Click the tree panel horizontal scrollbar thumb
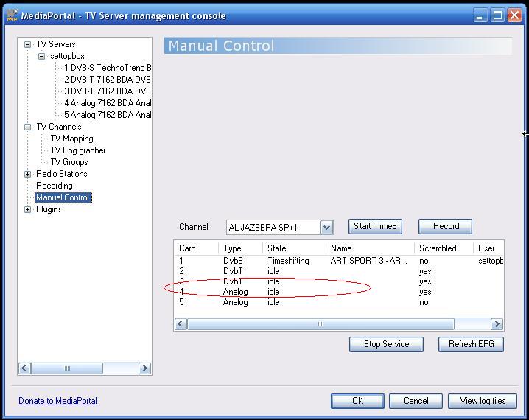Viewport: 529px width, 420px height. [x=67, y=368]
